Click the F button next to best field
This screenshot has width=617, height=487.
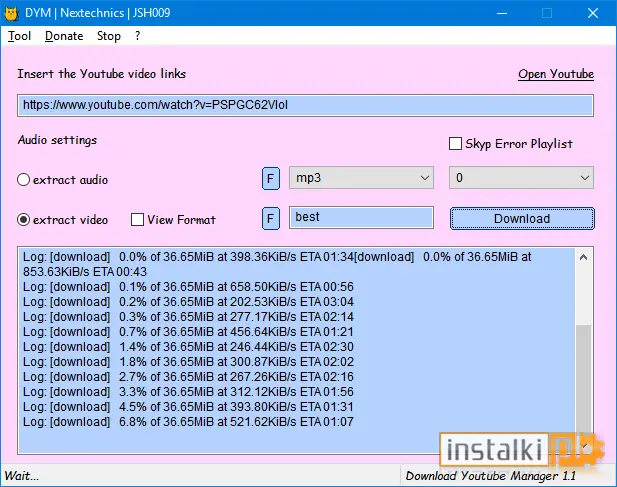click(271, 218)
